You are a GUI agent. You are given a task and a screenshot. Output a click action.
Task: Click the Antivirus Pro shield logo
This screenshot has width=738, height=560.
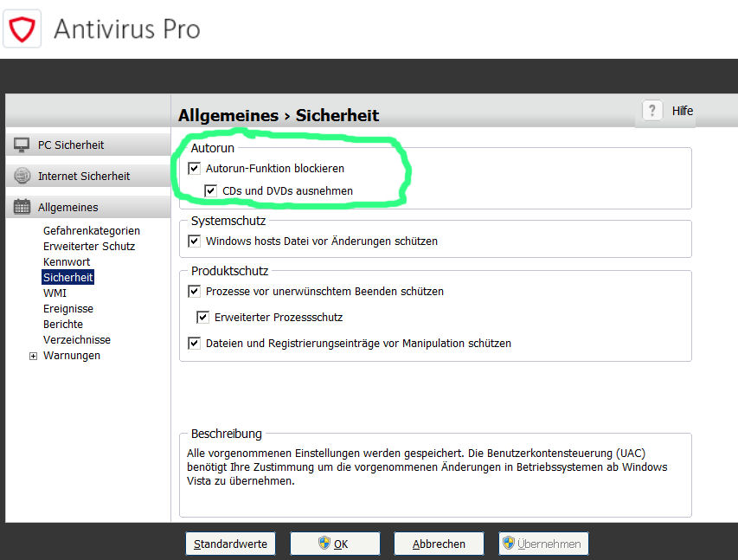click(x=22, y=29)
